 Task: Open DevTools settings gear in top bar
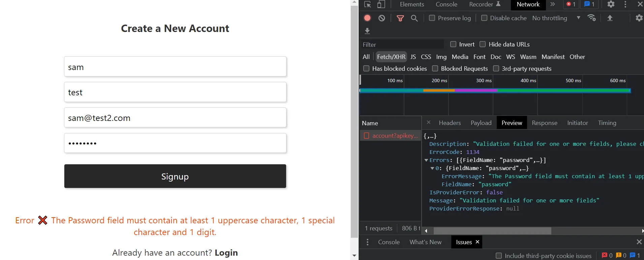point(611,4)
